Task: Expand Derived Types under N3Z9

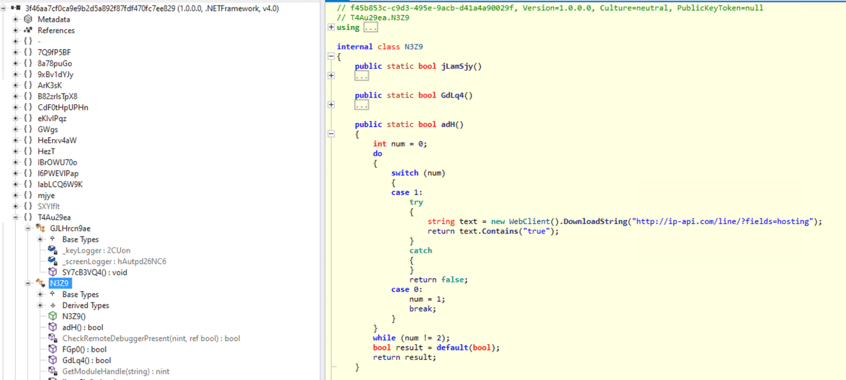Action: [41, 306]
